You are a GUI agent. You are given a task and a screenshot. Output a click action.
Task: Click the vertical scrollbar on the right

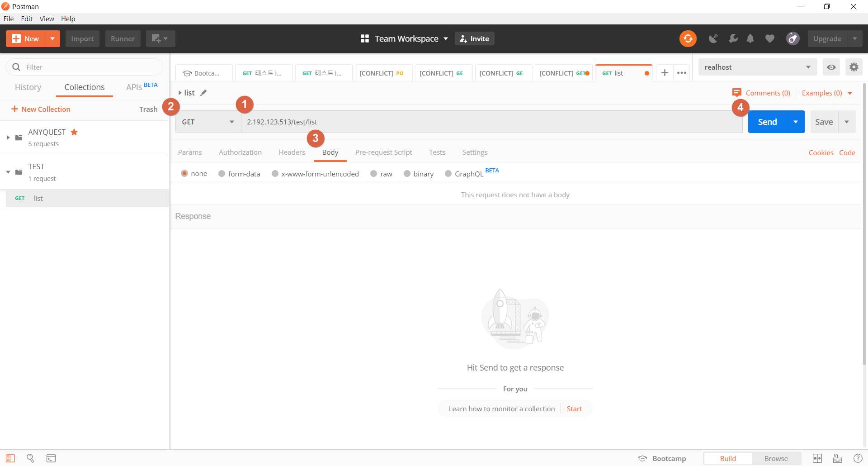(x=865, y=224)
